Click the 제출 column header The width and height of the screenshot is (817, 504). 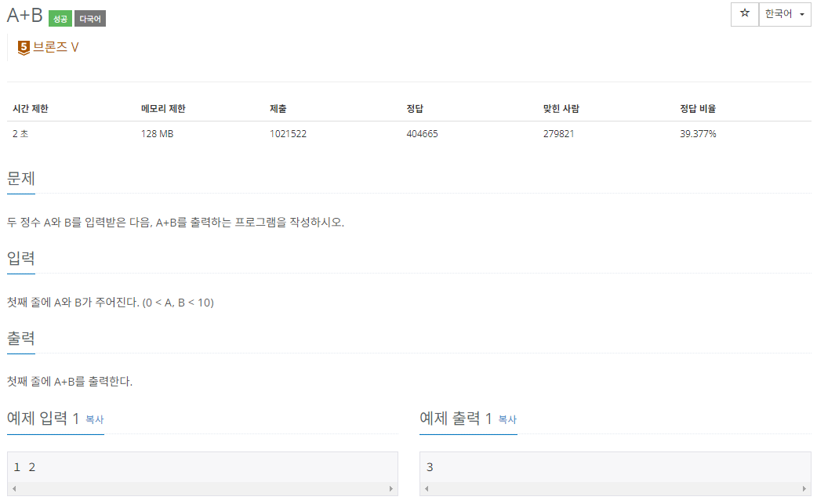(x=278, y=108)
